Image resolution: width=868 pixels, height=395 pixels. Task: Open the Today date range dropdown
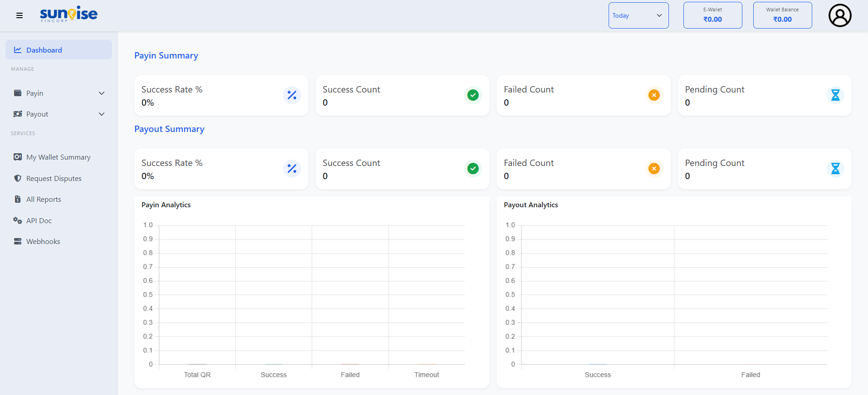pyautogui.click(x=638, y=15)
